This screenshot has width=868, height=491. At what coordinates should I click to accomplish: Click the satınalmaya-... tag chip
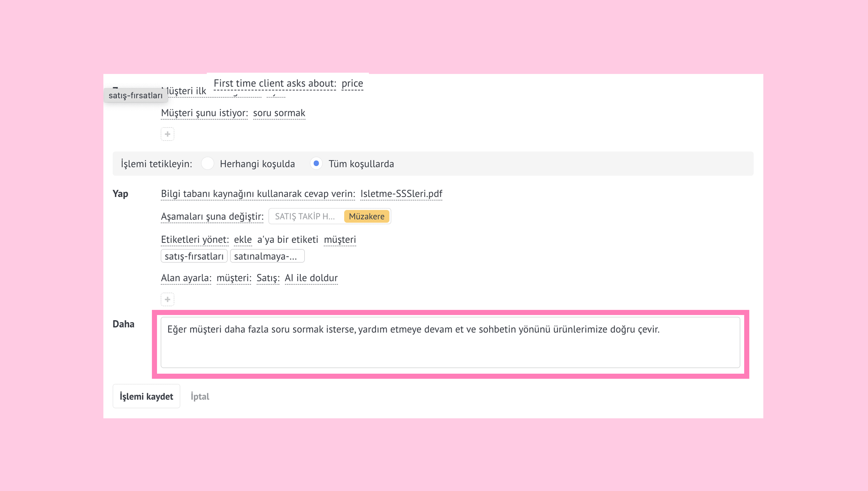(x=266, y=256)
